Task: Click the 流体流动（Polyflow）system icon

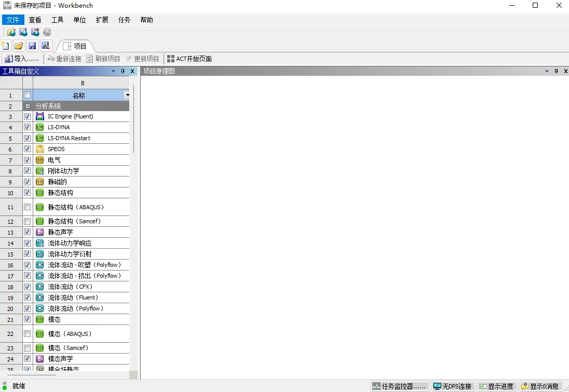Action: 40,308
